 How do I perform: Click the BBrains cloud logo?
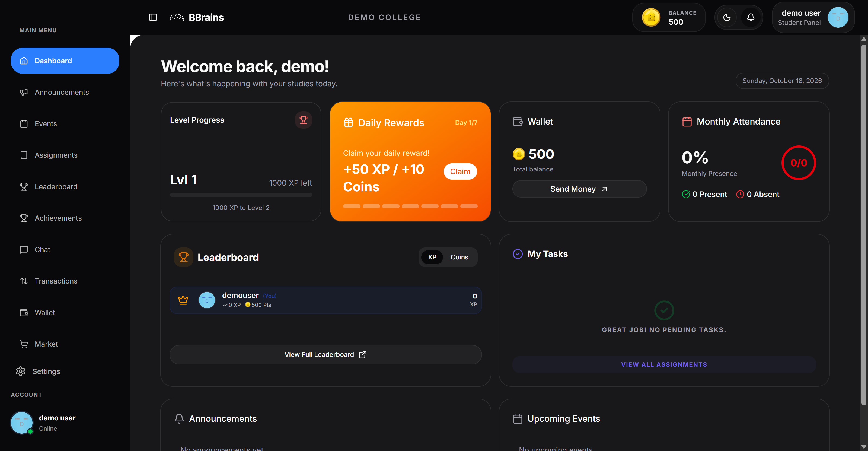pos(177,17)
